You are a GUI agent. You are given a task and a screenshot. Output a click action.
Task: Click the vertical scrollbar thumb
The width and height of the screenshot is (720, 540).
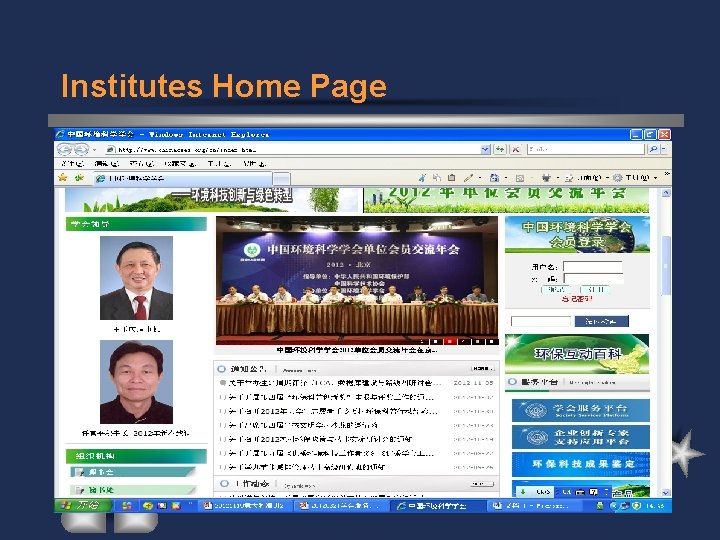point(666,265)
